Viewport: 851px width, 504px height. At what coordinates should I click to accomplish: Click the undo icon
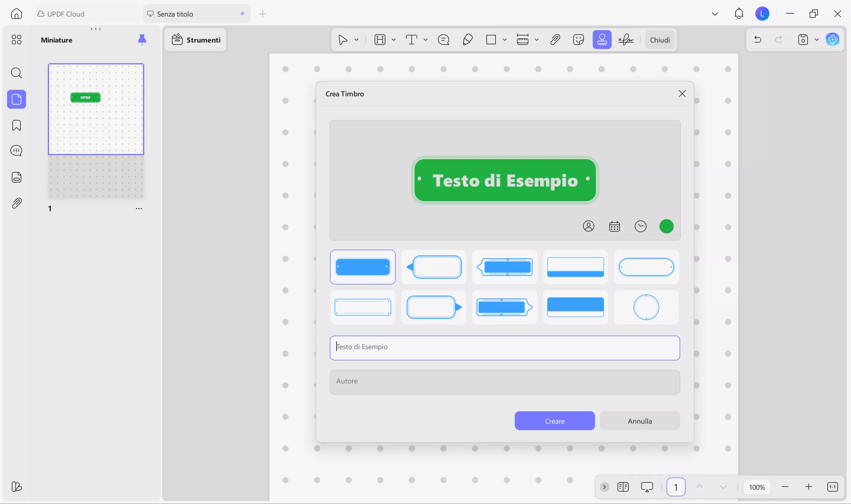tap(758, 39)
